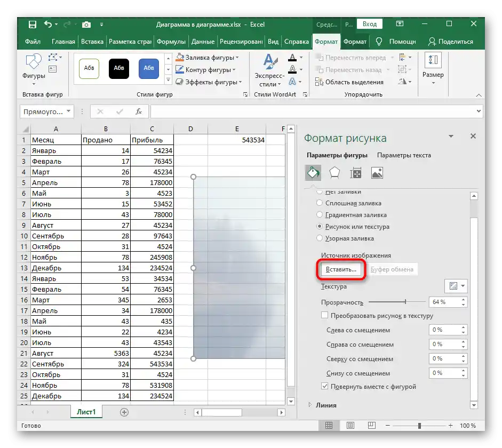
Task: Click the Save icon in title bar
Action: (x=33, y=25)
